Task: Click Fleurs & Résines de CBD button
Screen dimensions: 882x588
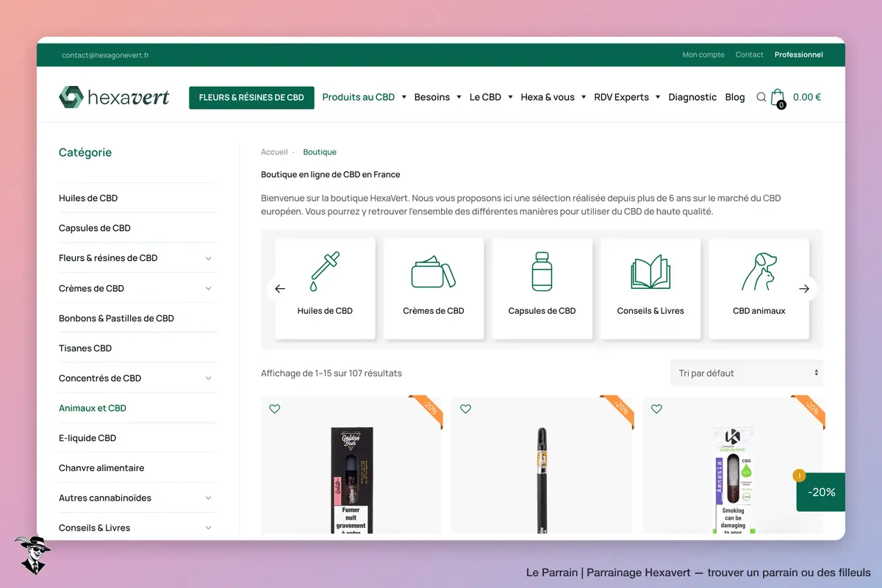Action: coord(251,98)
